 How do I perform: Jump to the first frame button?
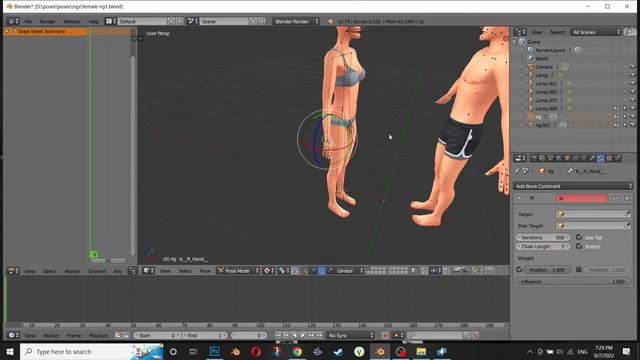(x=278, y=336)
